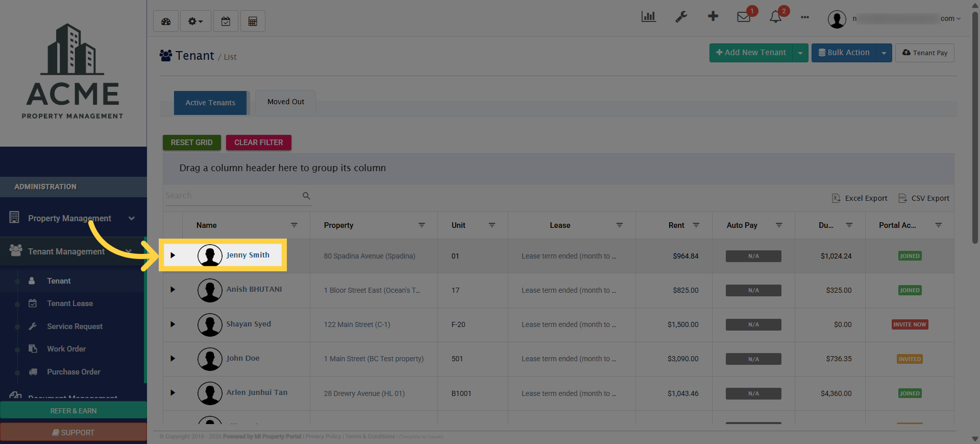The width and height of the screenshot is (980, 444).
Task: Click the Add New Tenant button
Action: 751,53
